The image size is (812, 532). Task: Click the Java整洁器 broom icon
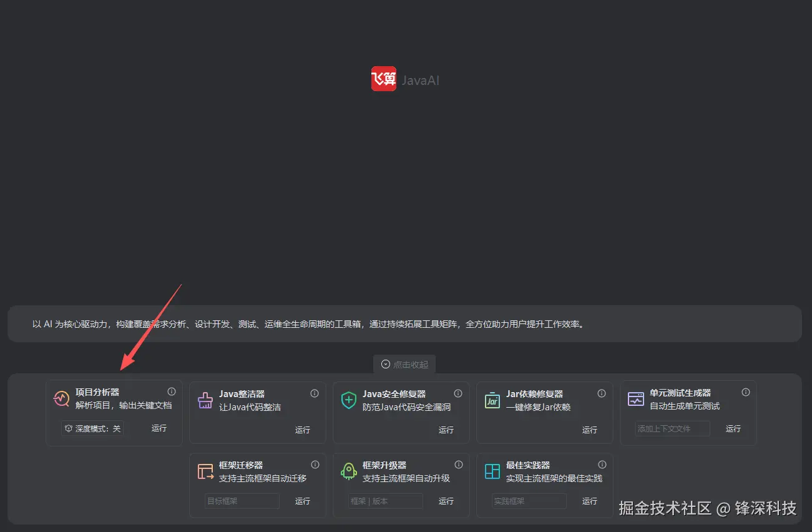(x=205, y=400)
